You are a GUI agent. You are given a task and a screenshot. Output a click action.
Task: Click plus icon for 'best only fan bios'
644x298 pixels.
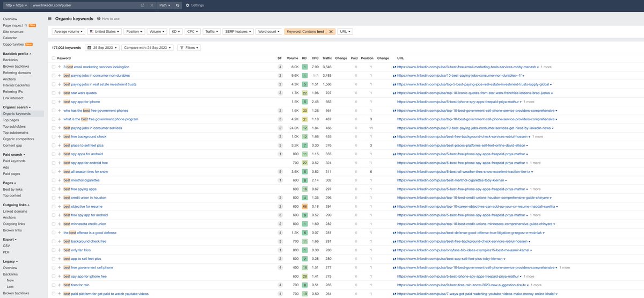coord(60,250)
